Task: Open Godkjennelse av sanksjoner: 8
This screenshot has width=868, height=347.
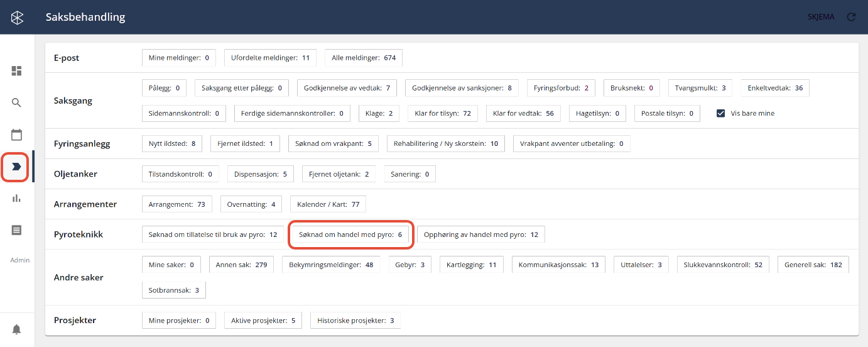Action: pyautogui.click(x=462, y=88)
